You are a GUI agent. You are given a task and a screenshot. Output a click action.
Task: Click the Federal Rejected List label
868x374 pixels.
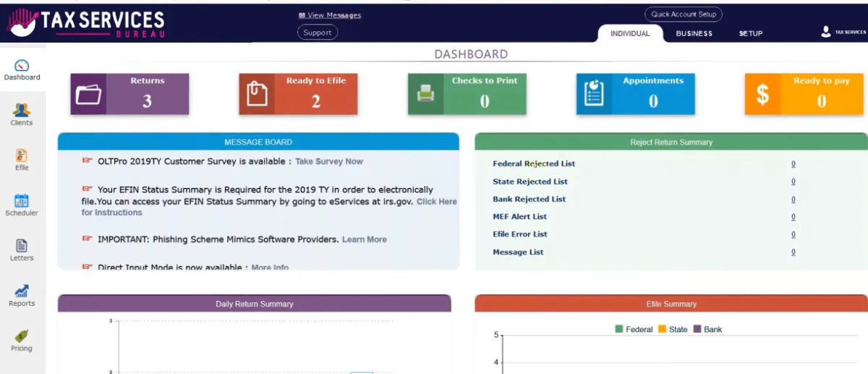[534, 163]
